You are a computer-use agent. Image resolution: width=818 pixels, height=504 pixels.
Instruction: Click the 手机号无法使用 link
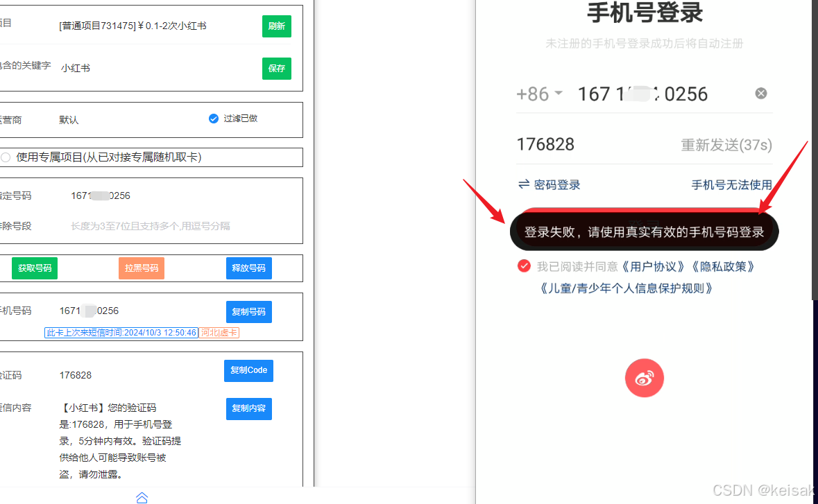click(x=731, y=185)
